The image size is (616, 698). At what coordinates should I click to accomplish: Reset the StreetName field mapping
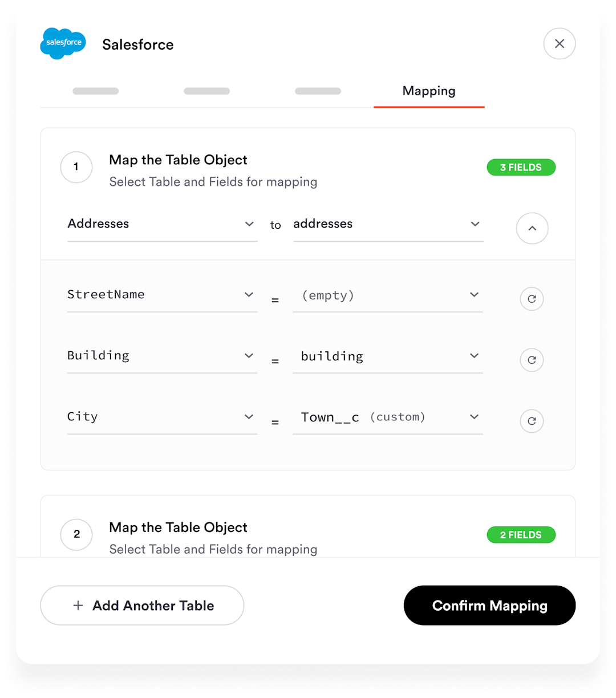pyautogui.click(x=532, y=299)
